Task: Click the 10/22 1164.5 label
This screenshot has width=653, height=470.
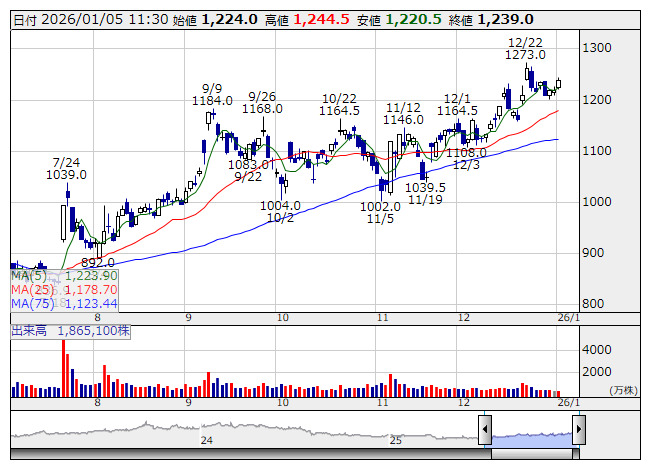Action: tap(339, 104)
